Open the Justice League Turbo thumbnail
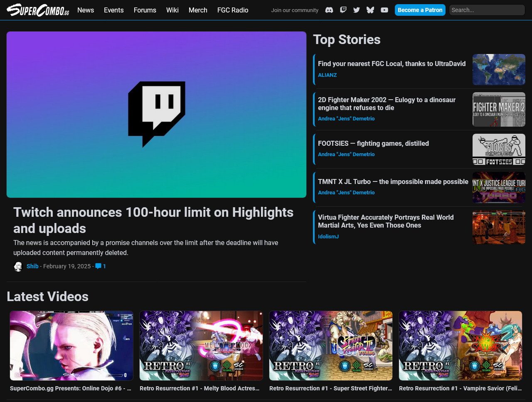The width and height of the screenshot is (532, 402). (x=499, y=187)
